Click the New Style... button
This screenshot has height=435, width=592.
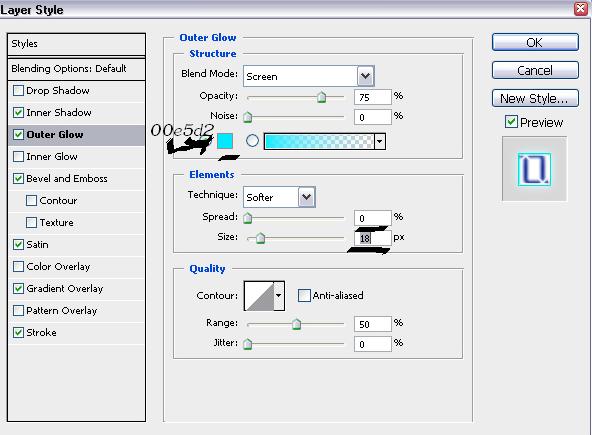[535, 99]
